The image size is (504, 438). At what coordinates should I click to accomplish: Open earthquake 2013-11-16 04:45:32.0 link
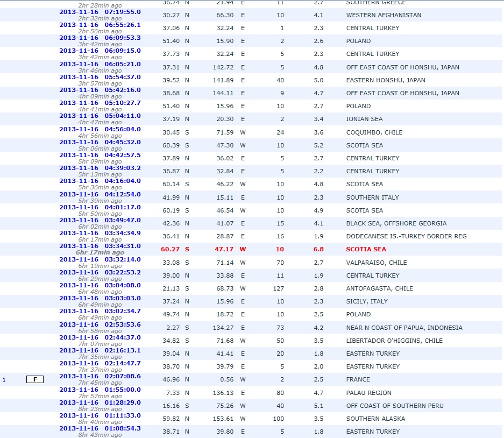tap(100, 142)
